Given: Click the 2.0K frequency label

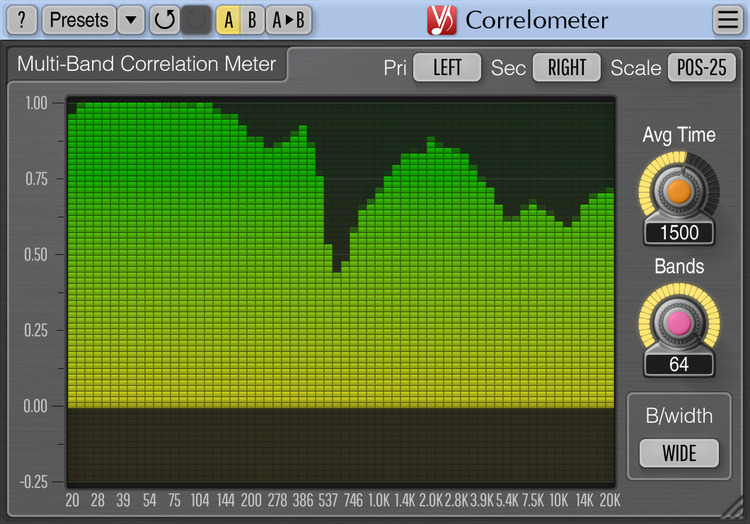Looking at the screenshot, I should pos(430,501).
